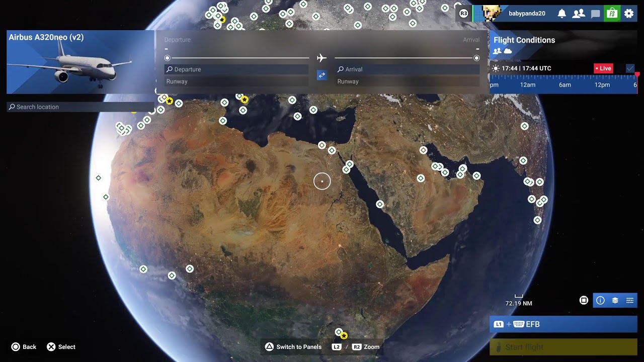The width and height of the screenshot is (644, 362).
Task: Click the departure endpoint circle on route line
Action: 168,58
